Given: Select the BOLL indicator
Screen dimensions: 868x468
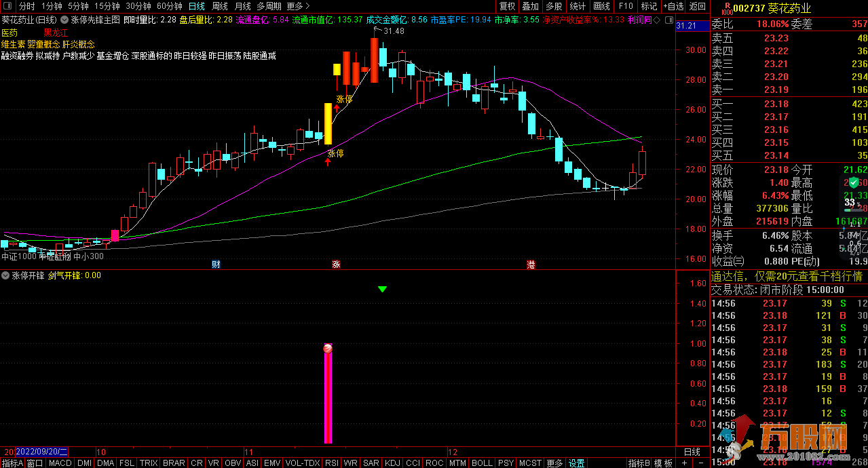Looking at the screenshot, I should point(481,463).
